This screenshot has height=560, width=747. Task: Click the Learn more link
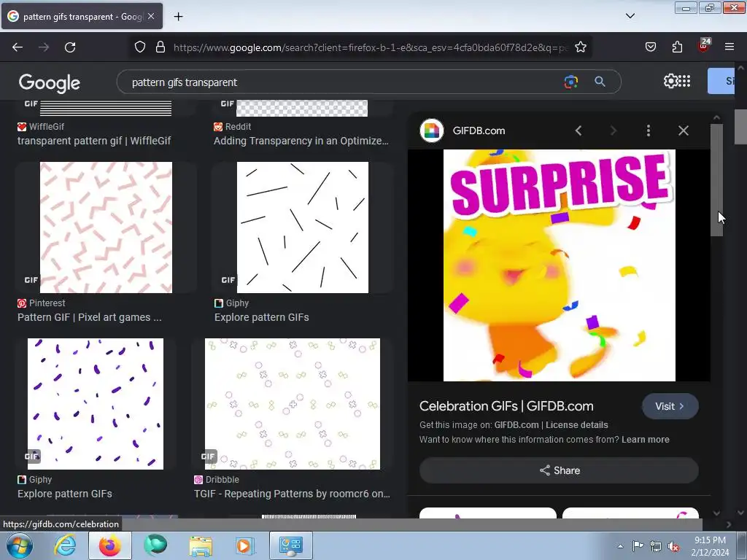click(646, 440)
